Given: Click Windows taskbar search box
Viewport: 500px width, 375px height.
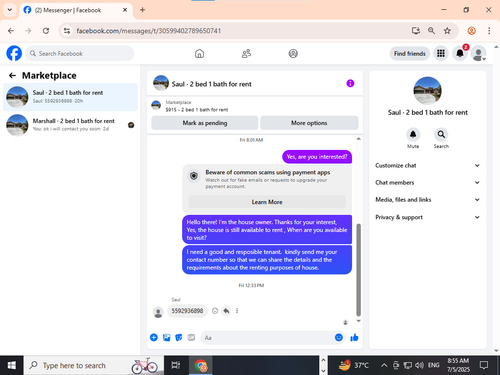Looking at the screenshot, I should click(94, 365).
